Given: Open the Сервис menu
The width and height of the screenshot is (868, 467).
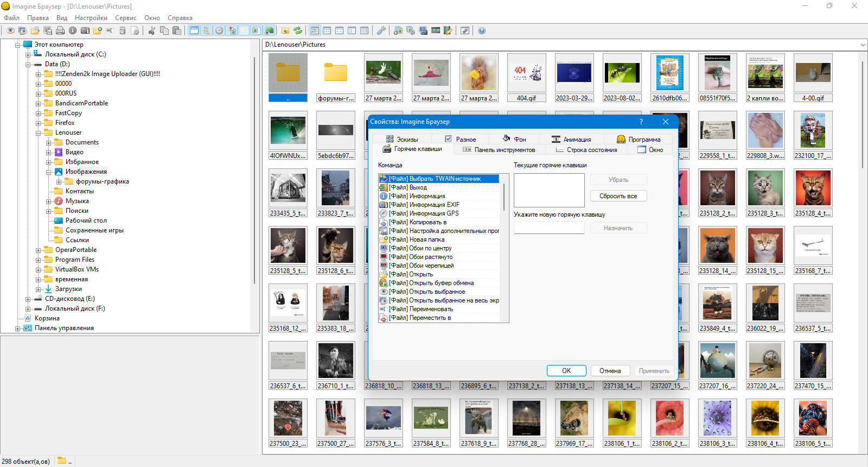Looking at the screenshot, I should [x=126, y=18].
